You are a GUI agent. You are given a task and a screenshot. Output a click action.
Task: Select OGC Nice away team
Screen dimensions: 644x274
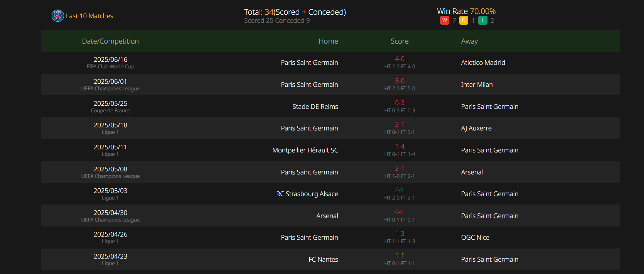point(475,237)
